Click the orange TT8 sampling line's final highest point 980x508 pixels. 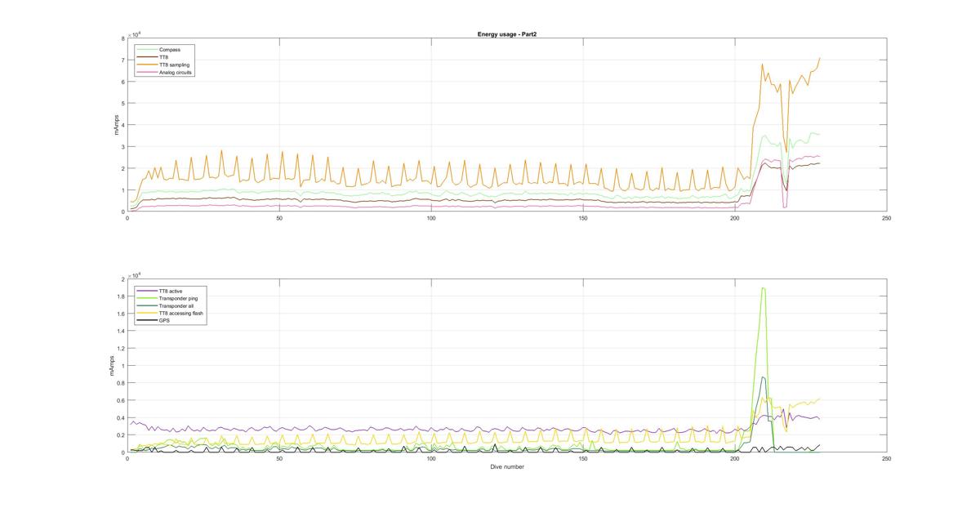tap(819, 59)
